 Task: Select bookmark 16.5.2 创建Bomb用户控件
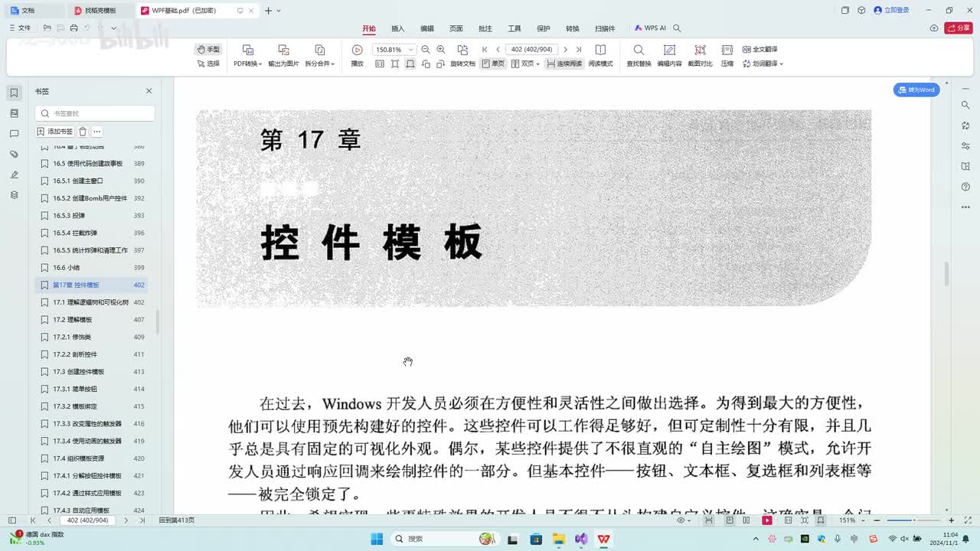click(92, 198)
